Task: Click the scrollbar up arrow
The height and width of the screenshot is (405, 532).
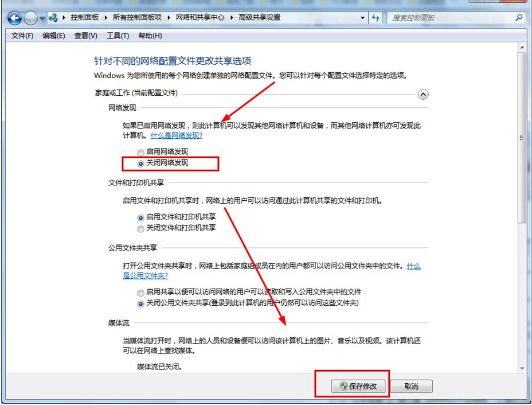Action: pos(522,48)
